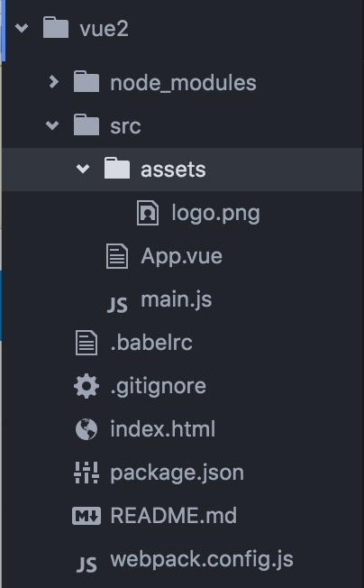Select the node_modules folder name

tap(183, 82)
